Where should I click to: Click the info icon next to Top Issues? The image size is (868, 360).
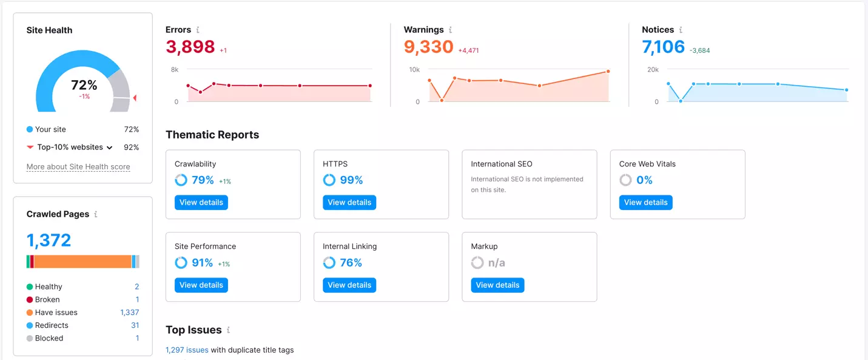click(228, 330)
